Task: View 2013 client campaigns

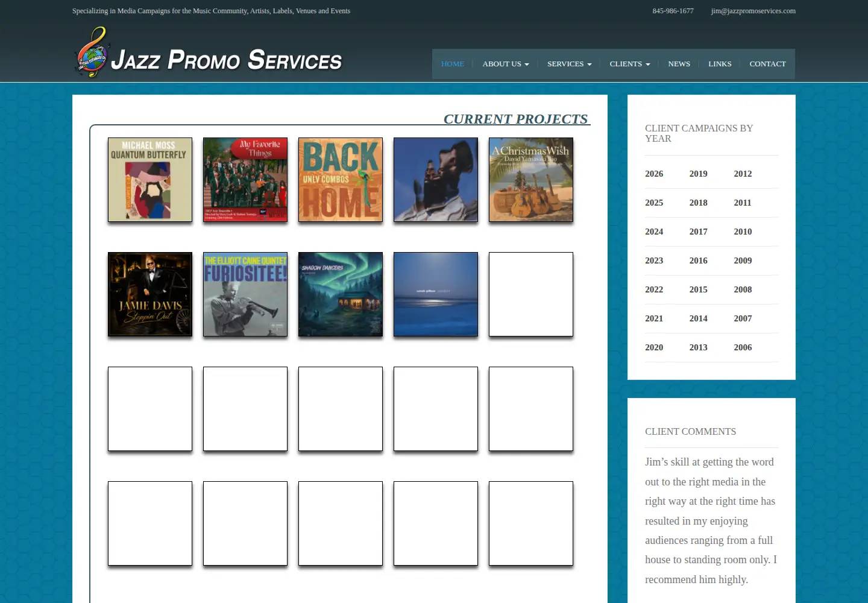Action: point(699,347)
